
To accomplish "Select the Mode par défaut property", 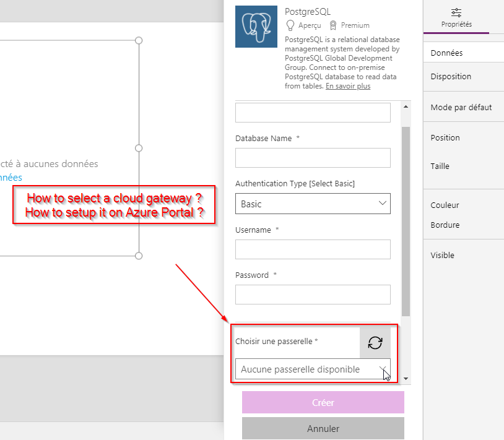I will click(461, 107).
